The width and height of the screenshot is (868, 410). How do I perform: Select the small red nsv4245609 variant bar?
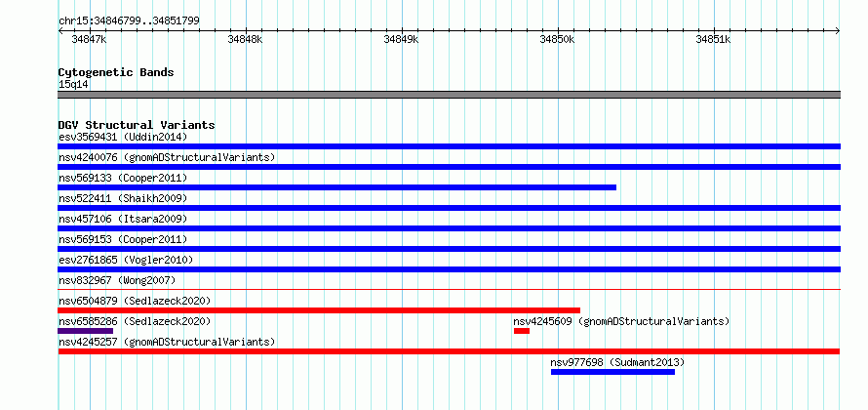tap(522, 331)
